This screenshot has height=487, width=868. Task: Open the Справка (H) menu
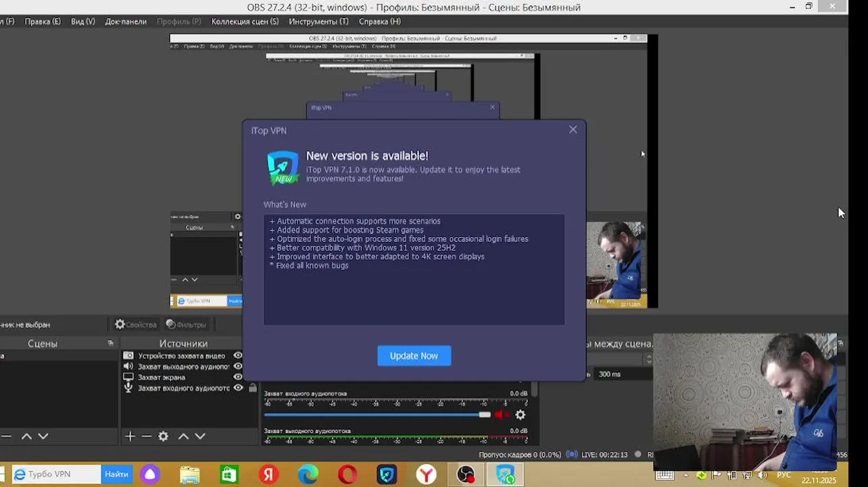coord(379,22)
